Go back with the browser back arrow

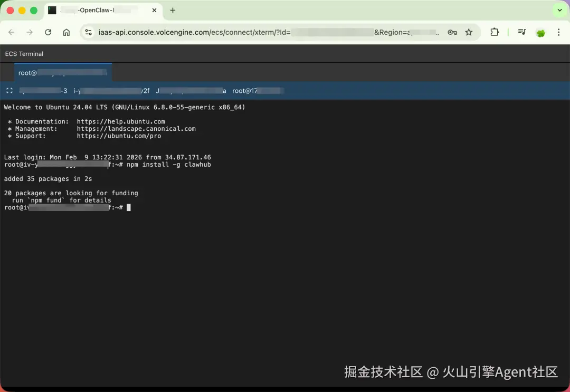pyautogui.click(x=11, y=32)
